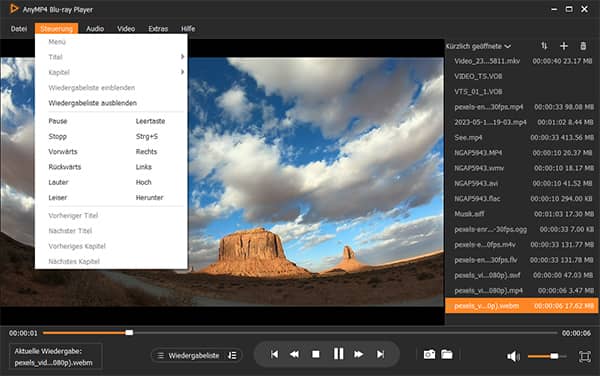Adjust the volume slider handle
Image resolution: width=600 pixels, height=376 pixels.
pyautogui.click(x=554, y=356)
